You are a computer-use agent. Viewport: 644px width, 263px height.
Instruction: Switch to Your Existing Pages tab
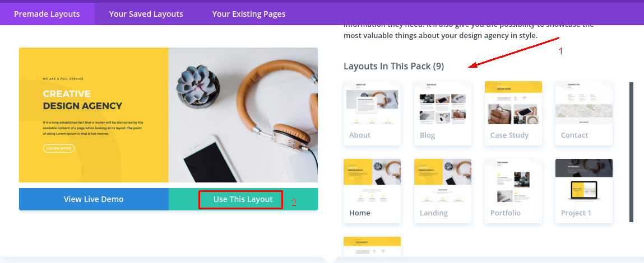248,14
